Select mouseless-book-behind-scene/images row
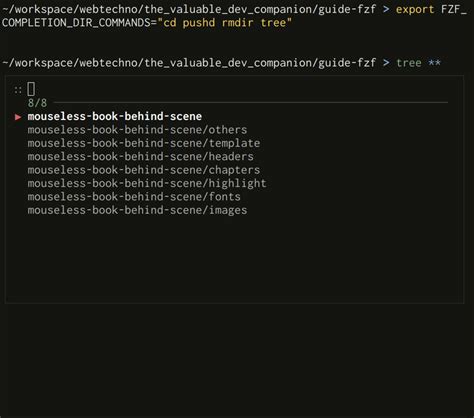The height and width of the screenshot is (418, 474). click(137, 210)
